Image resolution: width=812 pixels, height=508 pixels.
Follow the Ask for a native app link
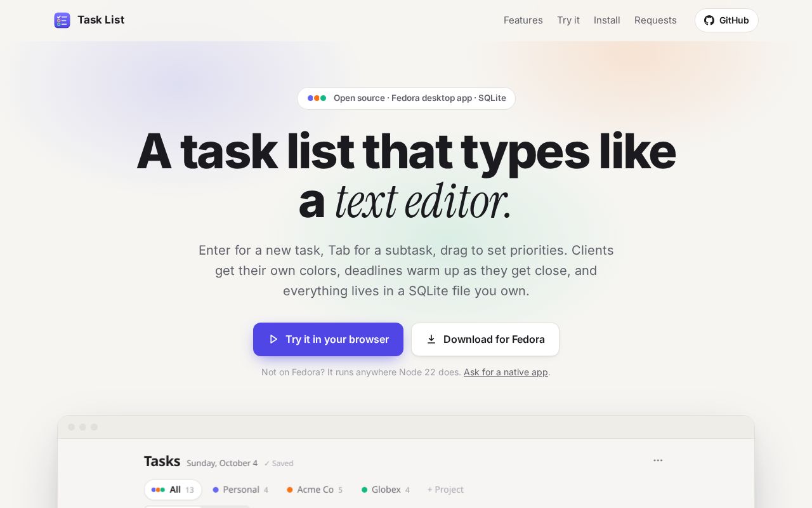click(506, 372)
